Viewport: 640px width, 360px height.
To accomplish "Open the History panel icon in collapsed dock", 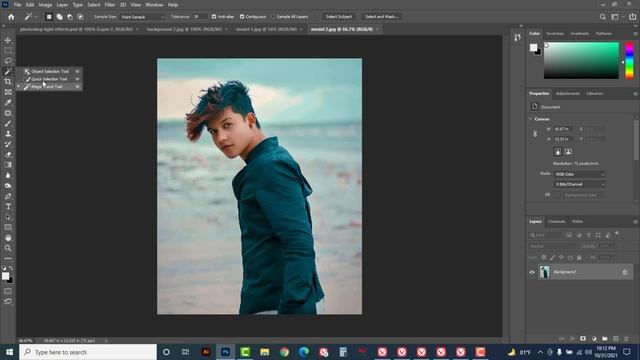I will tap(518, 38).
